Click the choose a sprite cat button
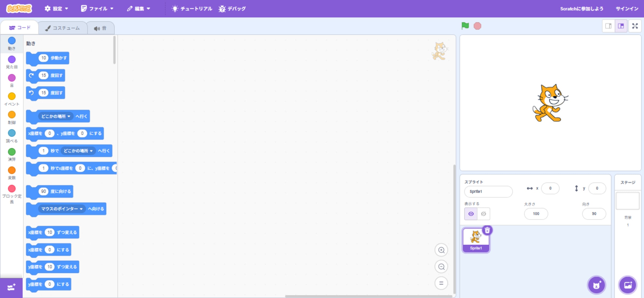The image size is (644, 298). [x=596, y=285]
